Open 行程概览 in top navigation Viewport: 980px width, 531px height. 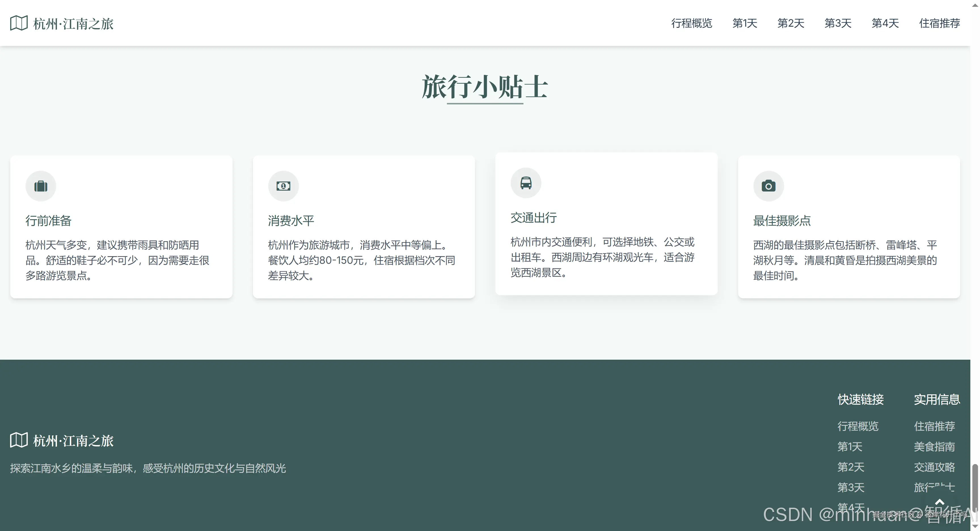pos(691,23)
